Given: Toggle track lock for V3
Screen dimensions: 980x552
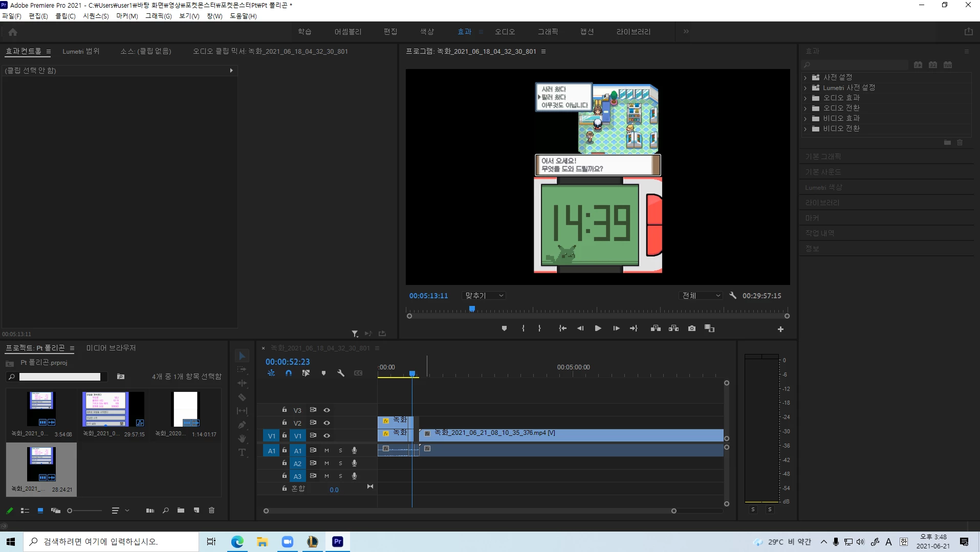Looking at the screenshot, I should (x=285, y=410).
